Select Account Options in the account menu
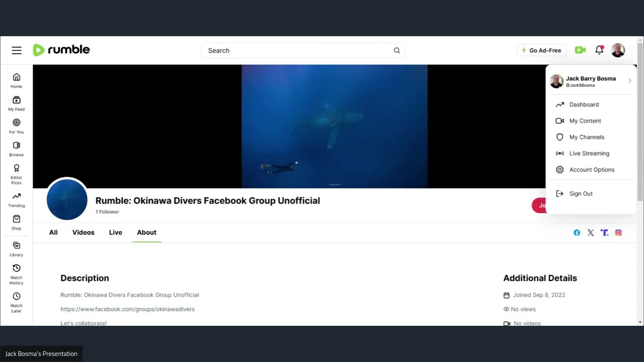Viewport: 644px width, 362px height. pos(591,170)
